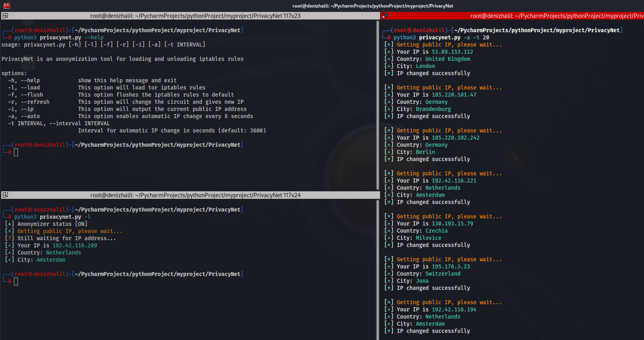Open the group menu icon of the 117x24 pane
This screenshot has width=644, height=340.
coord(5,195)
